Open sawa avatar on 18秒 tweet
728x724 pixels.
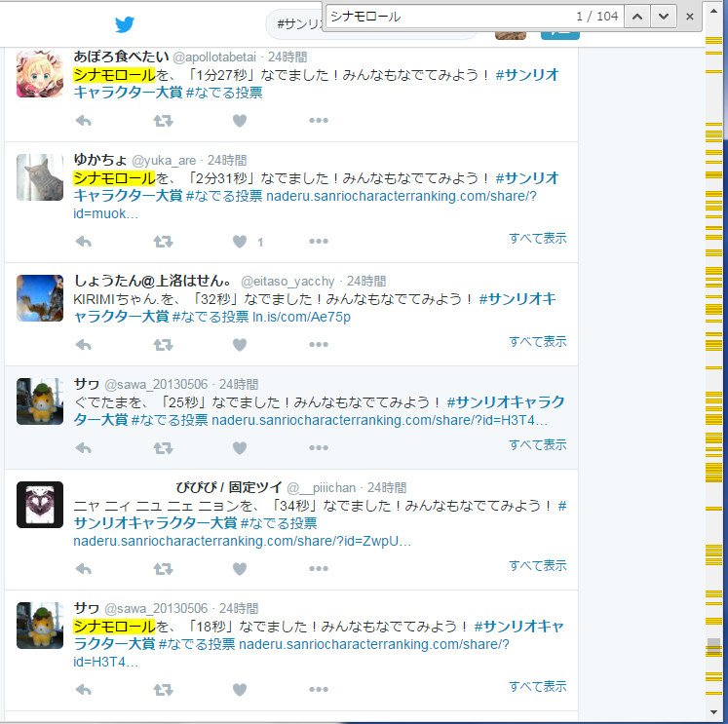point(40,626)
